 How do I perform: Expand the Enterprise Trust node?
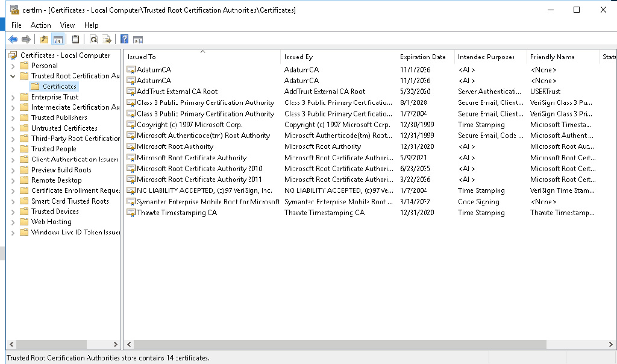13,97
